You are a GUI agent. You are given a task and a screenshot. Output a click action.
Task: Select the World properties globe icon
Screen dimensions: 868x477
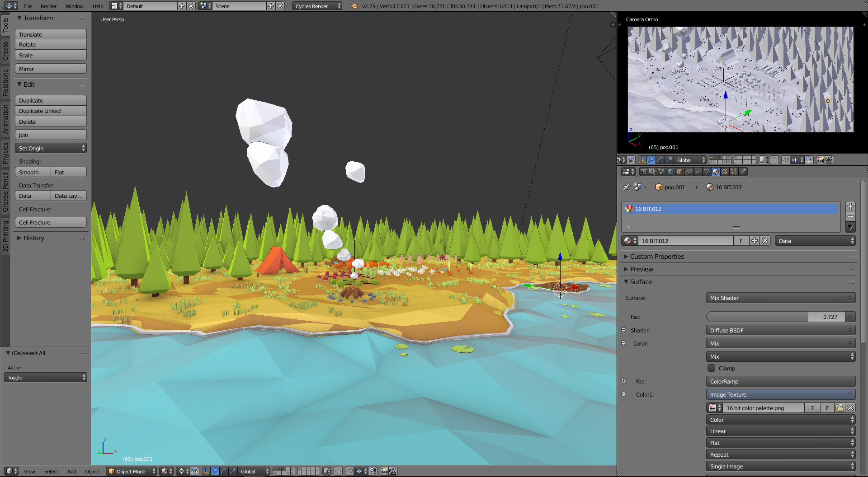pos(670,172)
